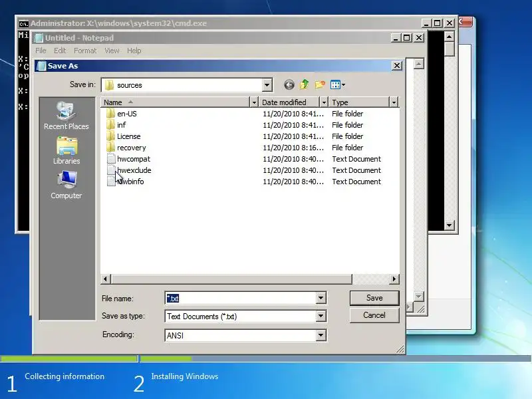Open Recent Places in sidebar
Screen dimensions: 532x399
(x=66, y=116)
